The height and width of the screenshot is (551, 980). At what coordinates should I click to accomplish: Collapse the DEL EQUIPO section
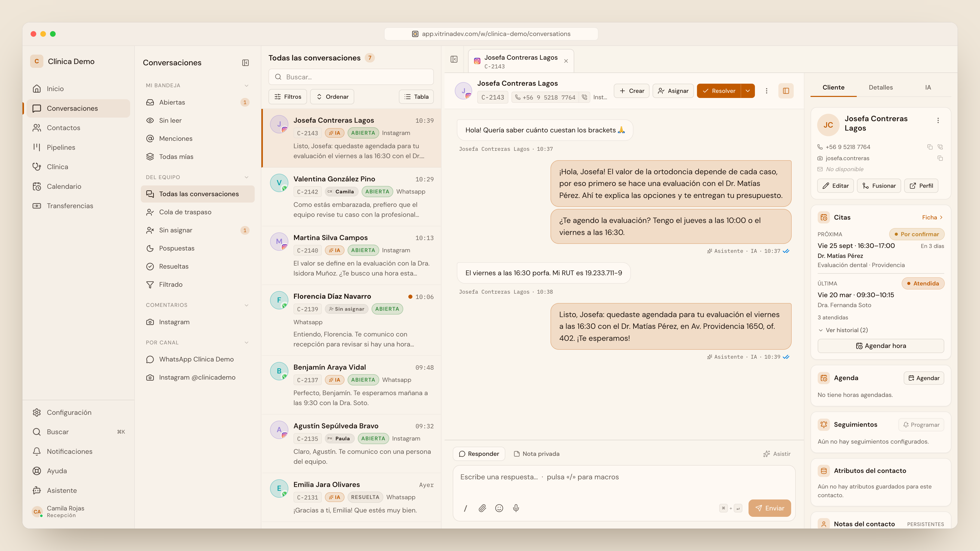pyautogui.click(x=247, y=177)
